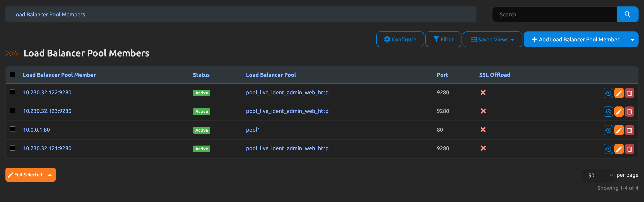Check the box for 10.230.32.122:9280

[x=12, y=92]
